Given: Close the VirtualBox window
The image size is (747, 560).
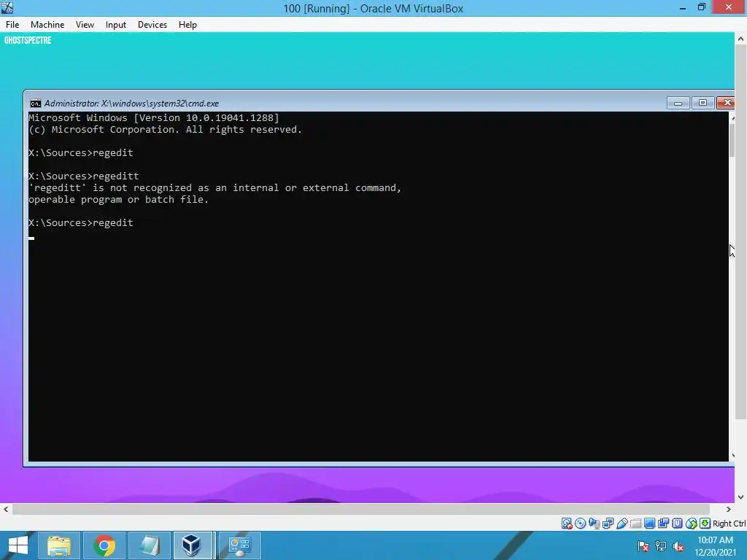Looking at the screenshot, I should (x=729, y=7).
